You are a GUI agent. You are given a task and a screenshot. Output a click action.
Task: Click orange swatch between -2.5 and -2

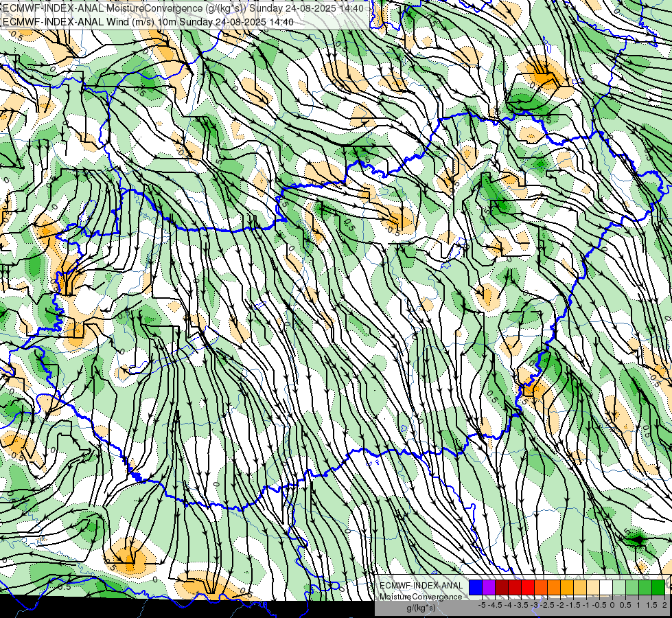pyautogui.click(x=554, y=588)
